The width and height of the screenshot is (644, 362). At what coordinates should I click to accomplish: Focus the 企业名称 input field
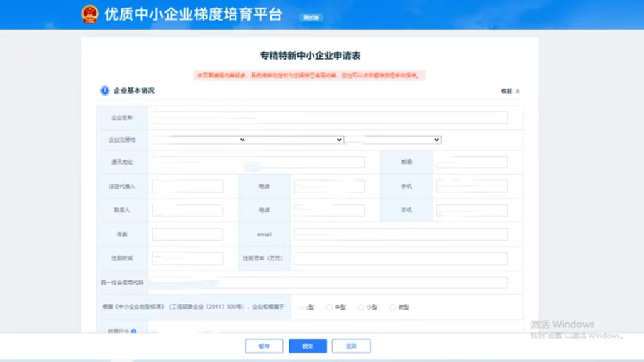[x=328, y=118]
